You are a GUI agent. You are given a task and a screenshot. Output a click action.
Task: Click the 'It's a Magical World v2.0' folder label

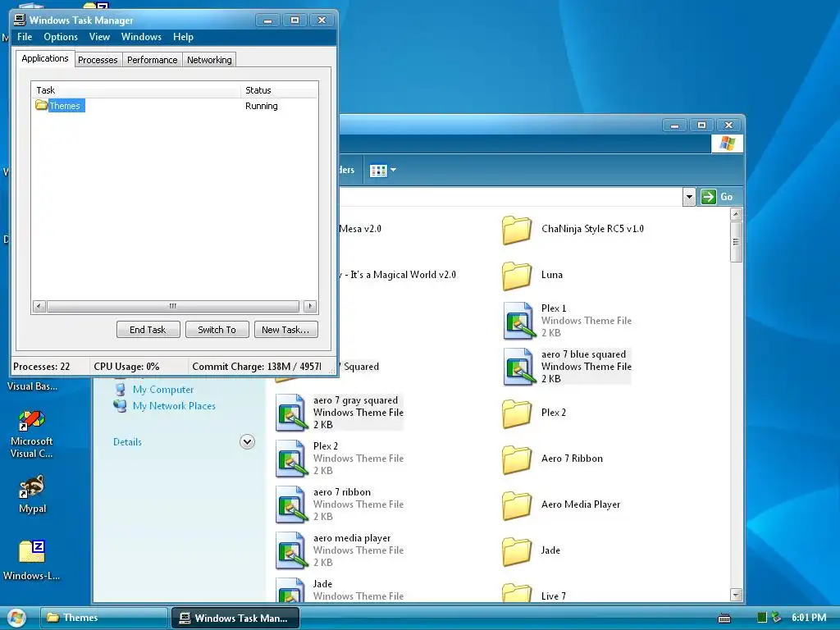pyautogui.click(x=398, y=275)
